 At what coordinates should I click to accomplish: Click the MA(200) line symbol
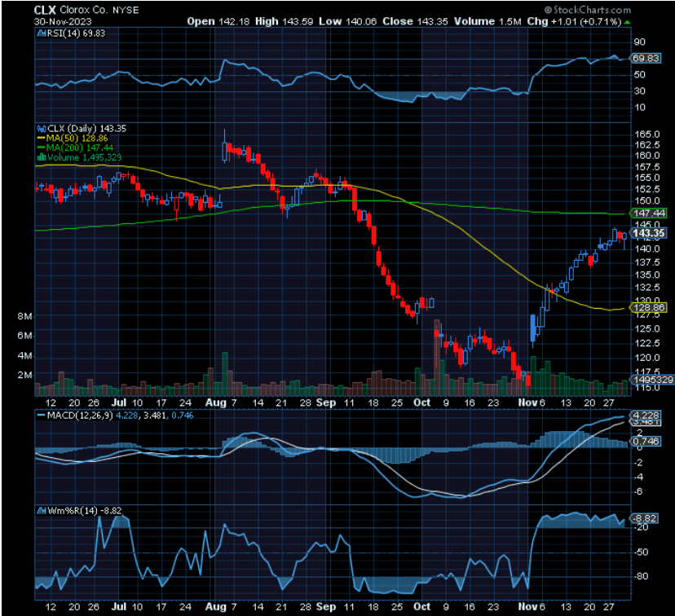40,147
